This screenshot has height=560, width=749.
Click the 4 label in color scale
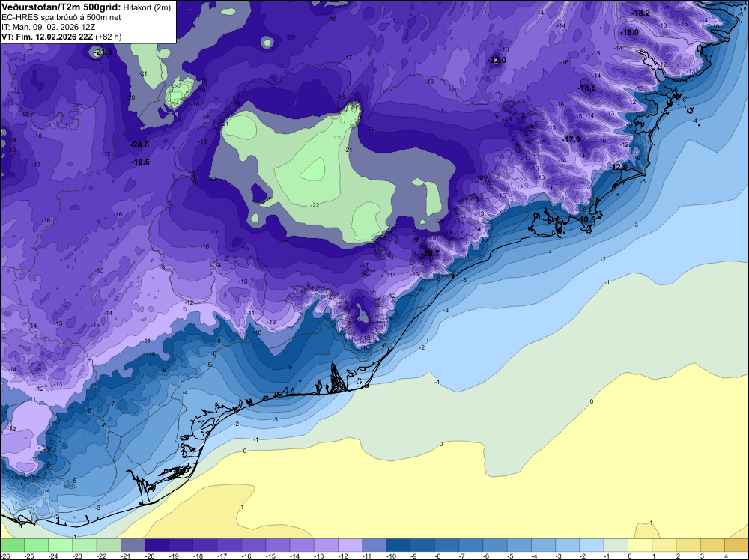(727, 556)
